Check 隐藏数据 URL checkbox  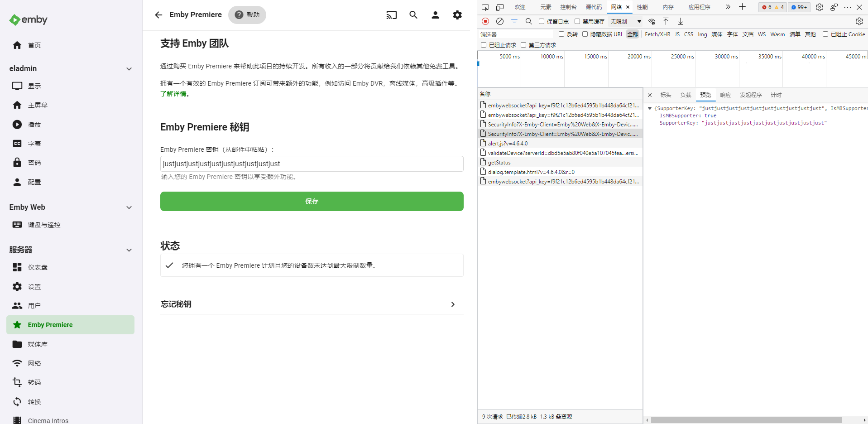(585, 34)
